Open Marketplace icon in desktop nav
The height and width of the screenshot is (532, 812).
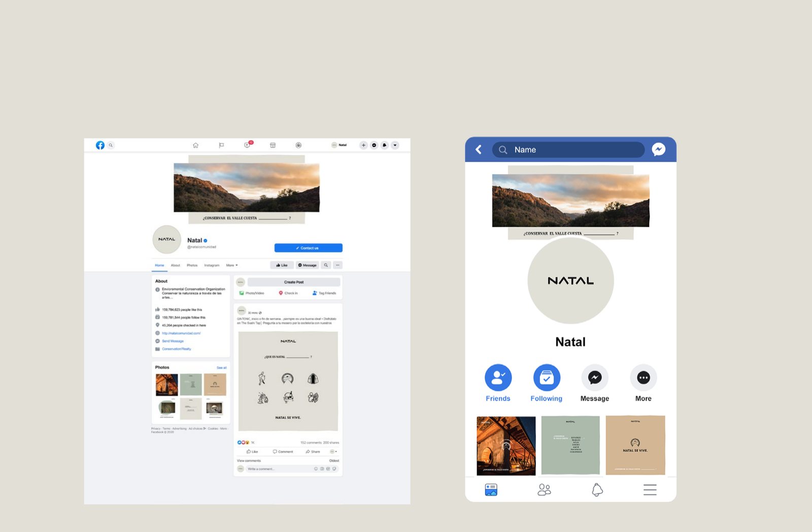pos(273,145)
